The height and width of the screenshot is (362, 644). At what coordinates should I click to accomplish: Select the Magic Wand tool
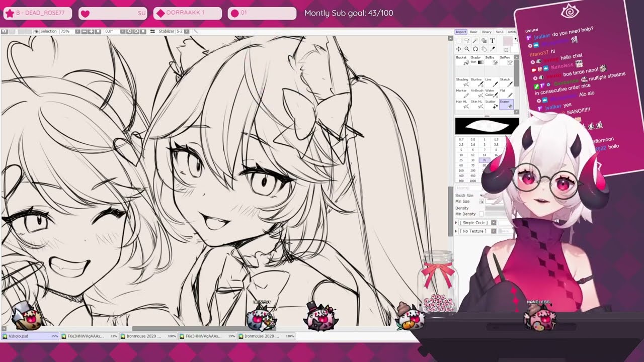[475, 41]
